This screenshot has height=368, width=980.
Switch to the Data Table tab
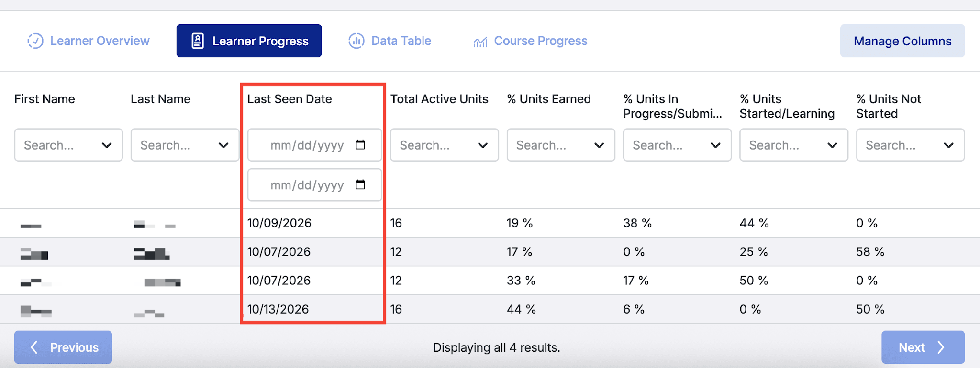[x=390, y=41]
